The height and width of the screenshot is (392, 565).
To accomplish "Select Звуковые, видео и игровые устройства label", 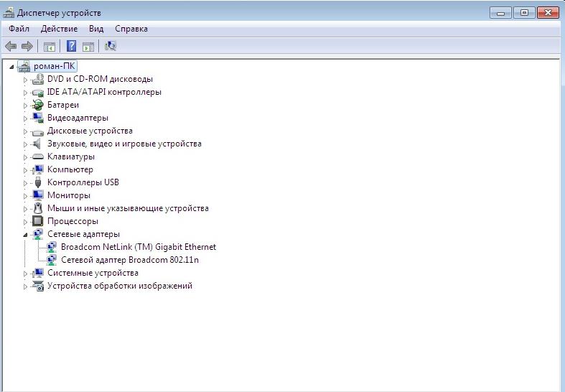I will coord(124,144).
